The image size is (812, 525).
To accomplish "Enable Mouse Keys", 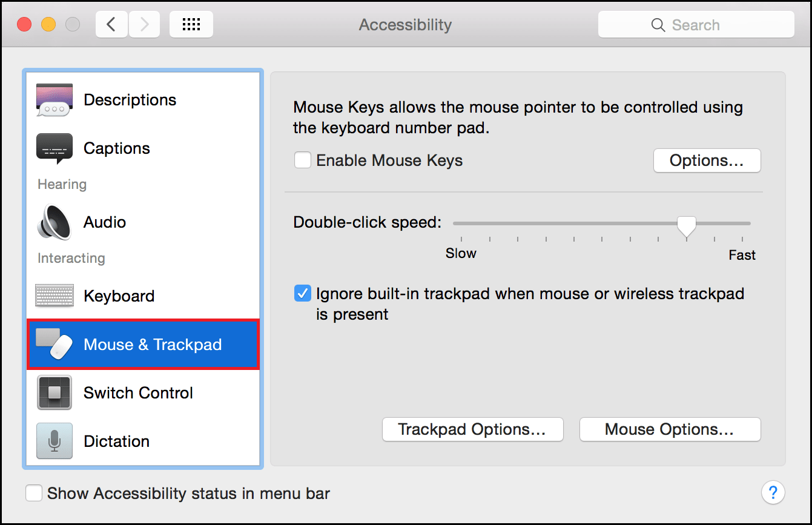I will coord(302,160).
